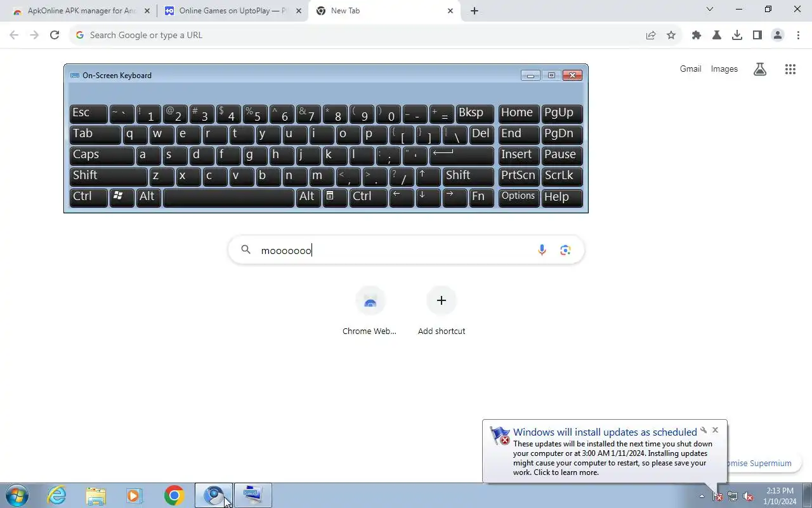
Task: Select On-Screen Keyboard taskbar icon
Action: pyautogui.click(x=253, y=495)
